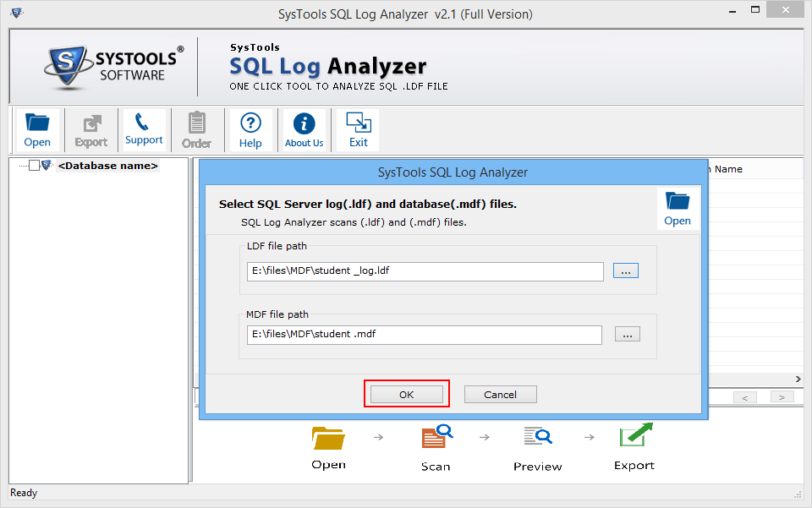Cancel the file selection dialog
The image size is (812, 508).
tap(500, 394)
